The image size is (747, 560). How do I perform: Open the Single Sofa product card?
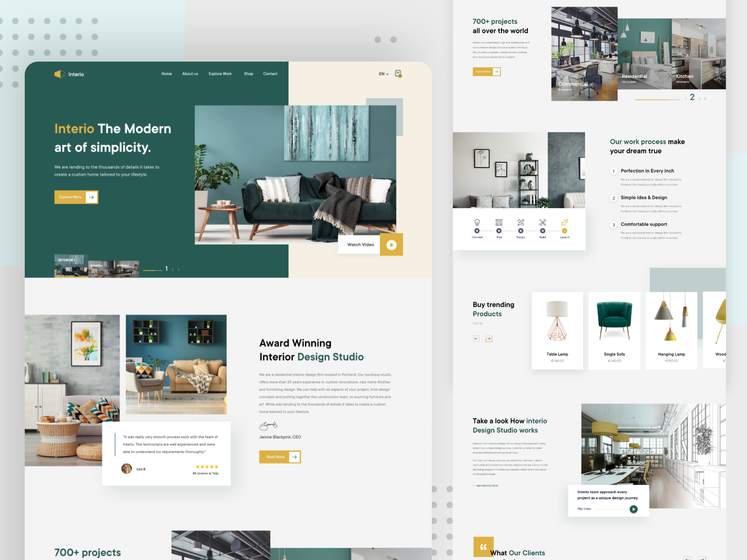pos(614,330)
